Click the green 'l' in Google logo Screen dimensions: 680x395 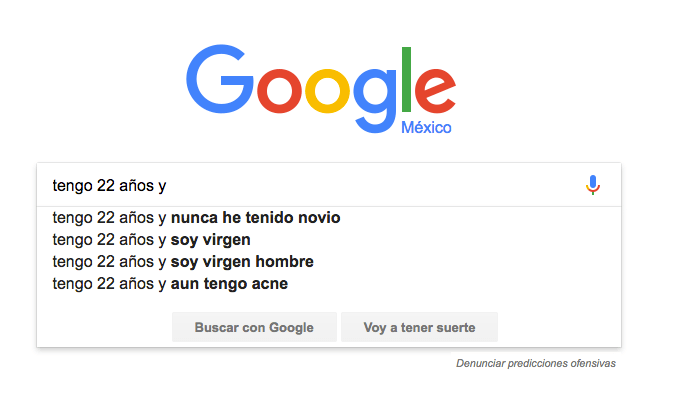click(406, 79)
